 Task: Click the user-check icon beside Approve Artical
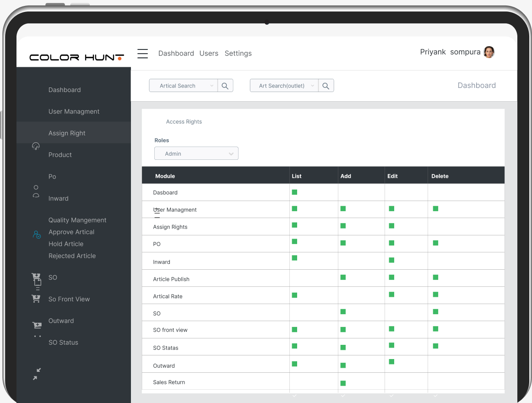[x=37, y=234]
